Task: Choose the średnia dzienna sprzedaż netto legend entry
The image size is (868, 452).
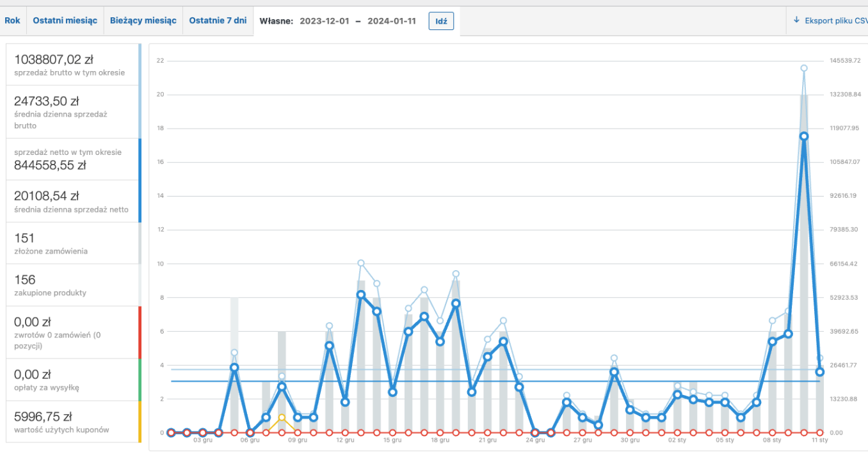Action: point(74,201)
